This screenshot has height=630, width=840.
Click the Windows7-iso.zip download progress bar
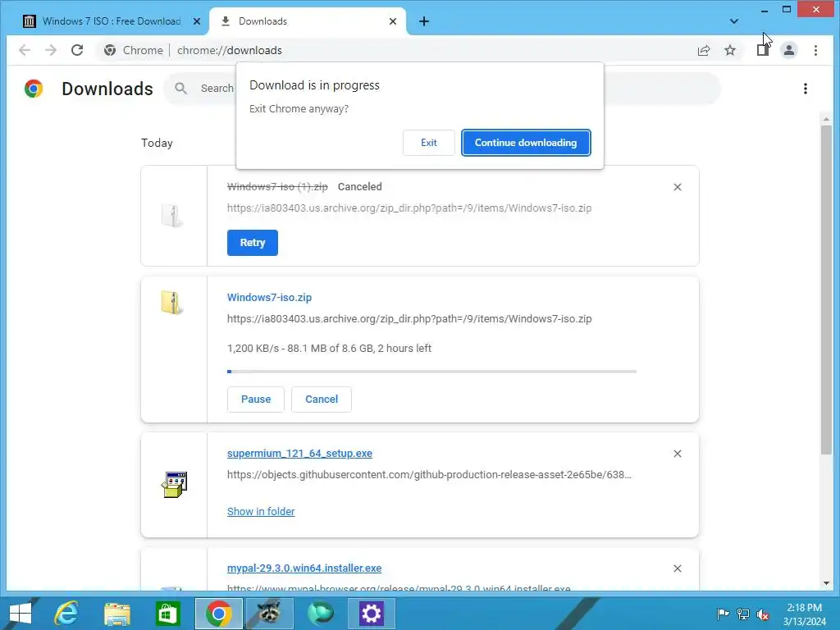[431, 372]
